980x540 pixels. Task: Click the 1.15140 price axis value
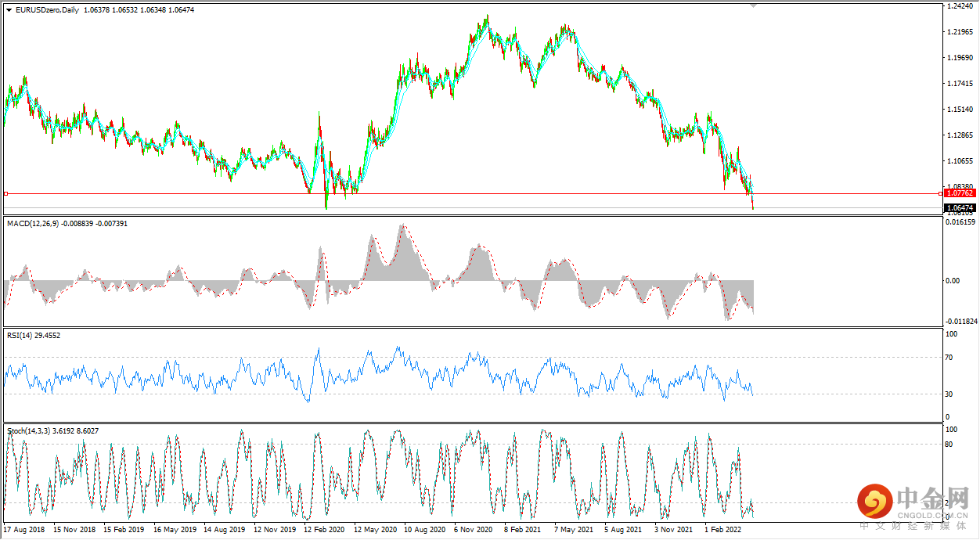[958, 110]
